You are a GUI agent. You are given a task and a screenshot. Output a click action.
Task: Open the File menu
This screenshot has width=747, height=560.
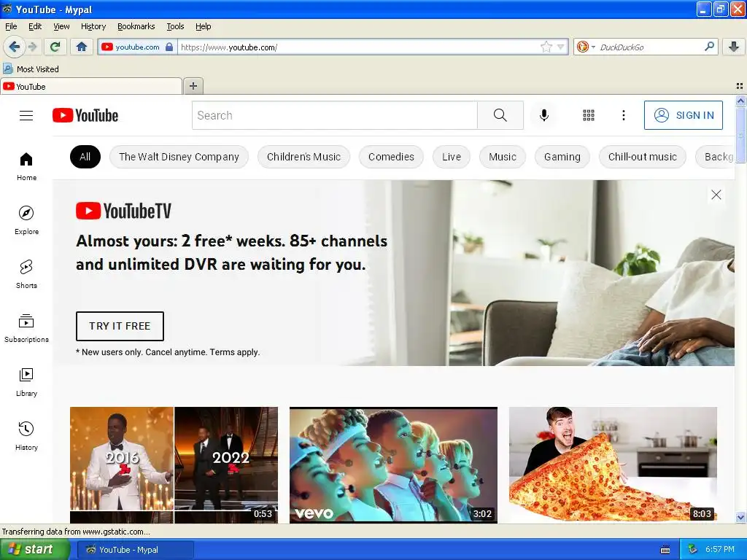[x=11, y=26]
